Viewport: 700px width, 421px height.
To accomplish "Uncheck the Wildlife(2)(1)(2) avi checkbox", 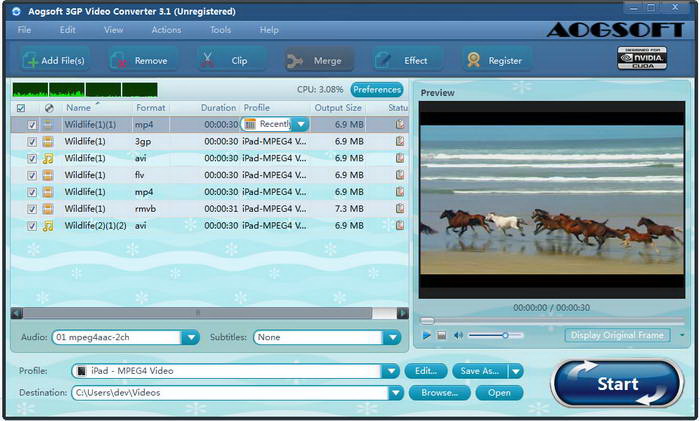I will (x=32, y=226).
